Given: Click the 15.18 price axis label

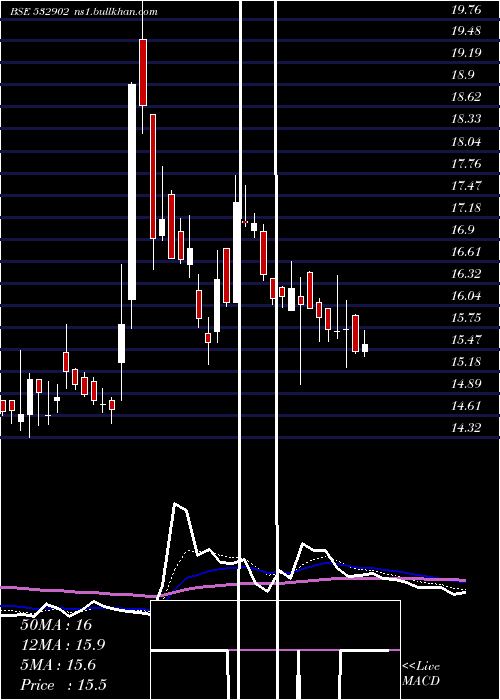Looking at the screenshot, I should pyautogui.click(x=466, y=362).
